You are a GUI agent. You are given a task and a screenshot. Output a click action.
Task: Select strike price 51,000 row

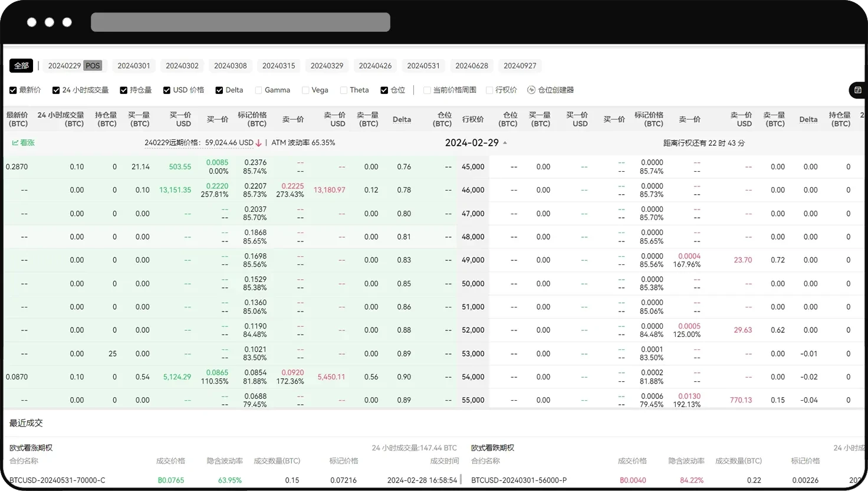tap(473, 307)
